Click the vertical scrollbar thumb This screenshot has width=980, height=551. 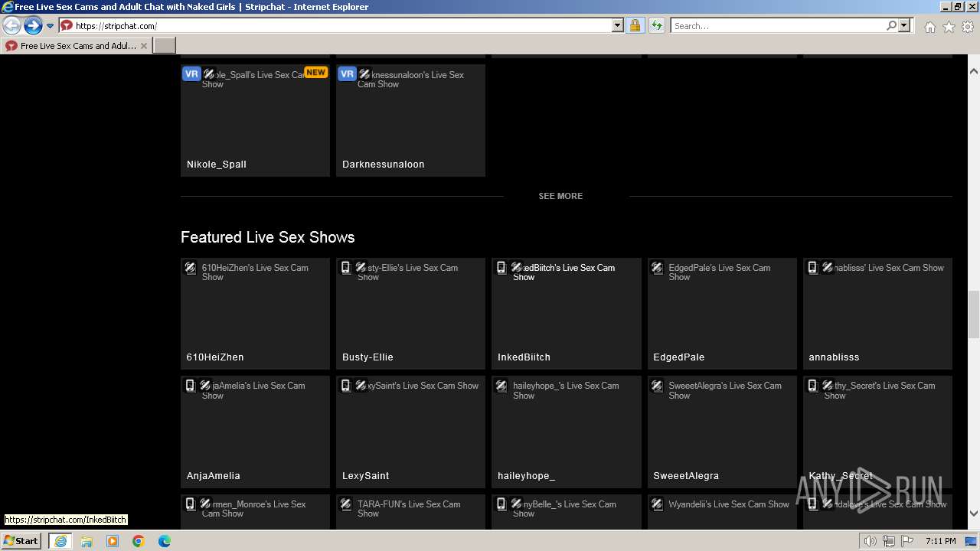[974, 315]
